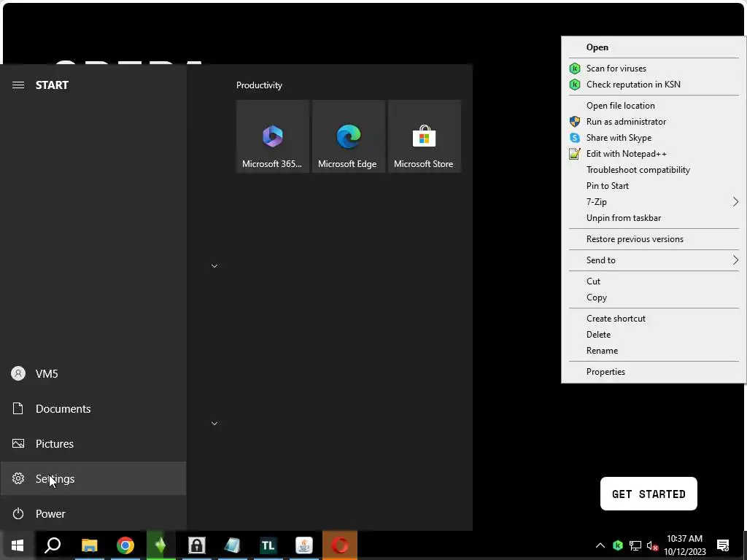Viewport: 747px width, 560px height.
Task: Open the padlock app in taskbar
Action: pyautogui.click(x=196, y=545)
